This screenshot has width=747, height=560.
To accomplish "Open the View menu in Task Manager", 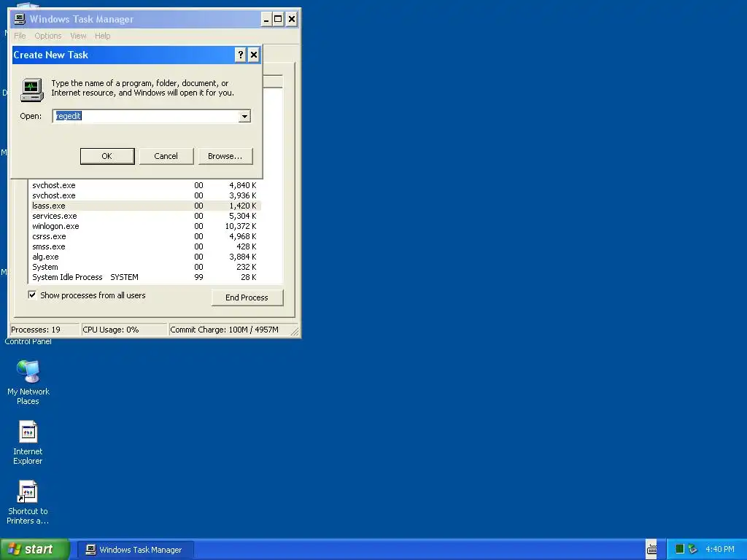I will click(x=78, y=36).
